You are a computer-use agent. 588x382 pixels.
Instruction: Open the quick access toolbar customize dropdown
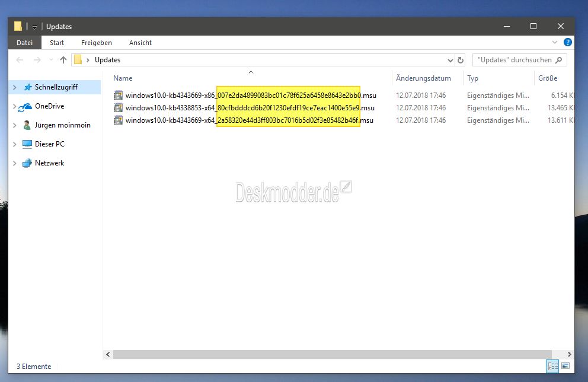pyautogui.click(x=34, y=27)
